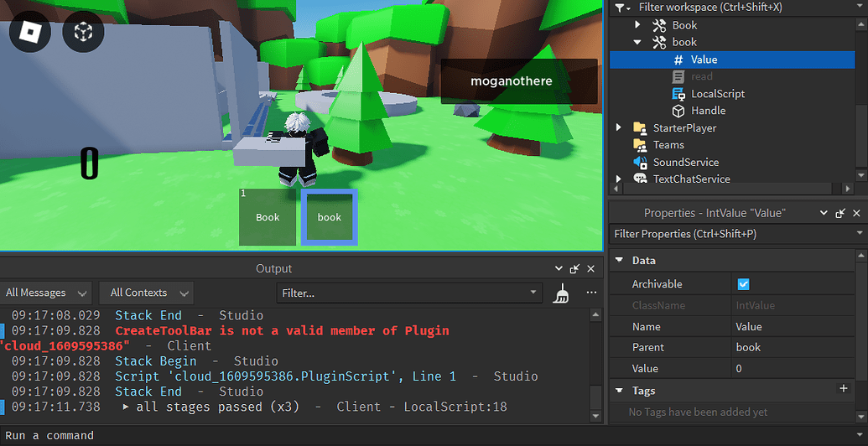868x446 pixels.
Task: Open the Output Filter dropdown arrow
Action: 533,293
